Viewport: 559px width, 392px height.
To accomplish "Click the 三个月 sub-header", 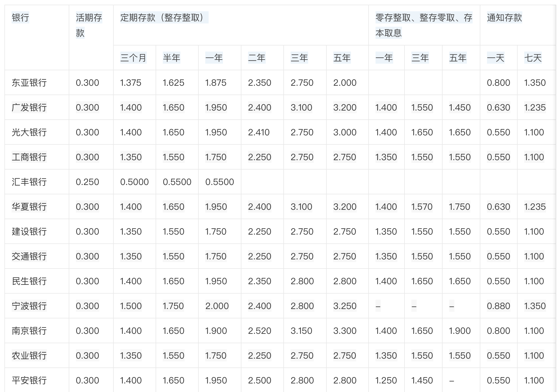I will 133,58.
